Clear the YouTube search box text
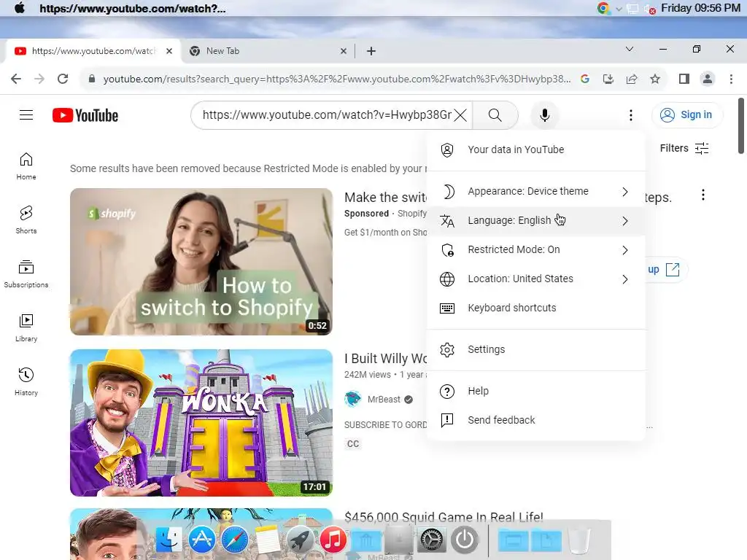The width and height of the screenshot is (747, 560). 460,115
